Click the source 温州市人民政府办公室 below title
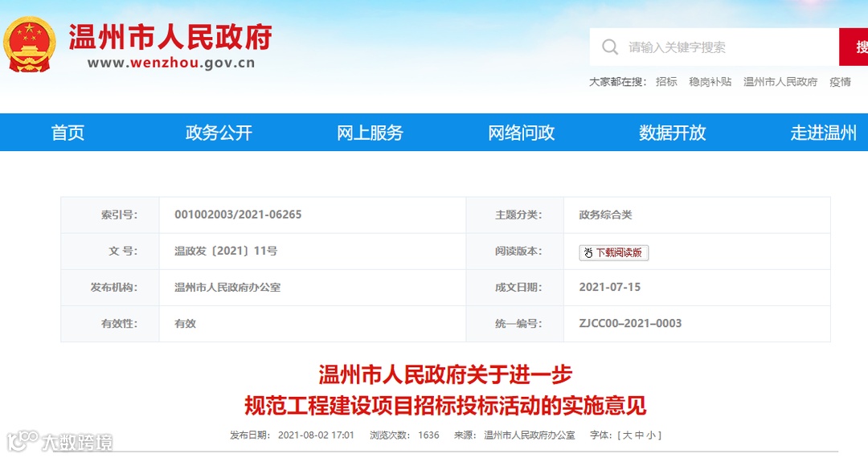 [x=529, y=436]
